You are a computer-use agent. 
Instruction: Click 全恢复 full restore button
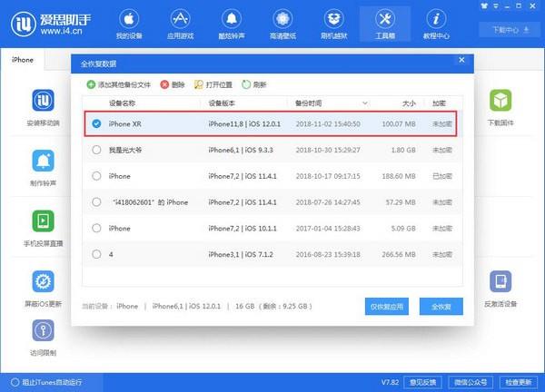(x=441, y=307)
